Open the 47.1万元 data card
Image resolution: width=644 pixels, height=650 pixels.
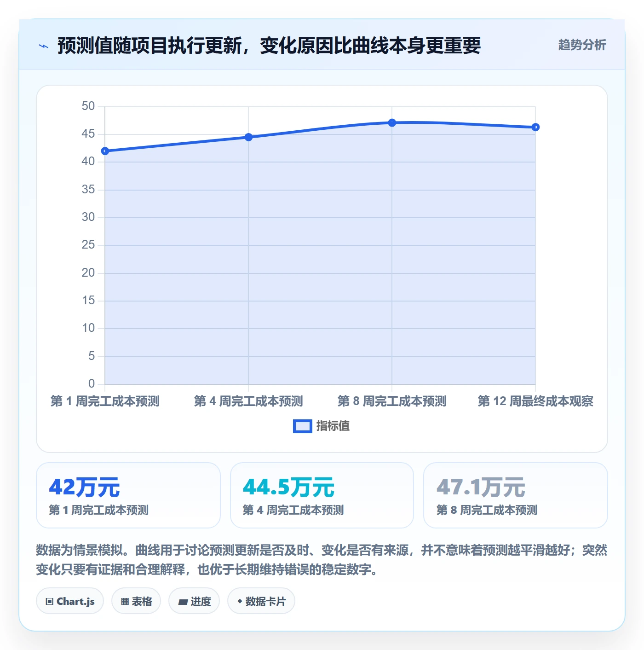point(516,495)
